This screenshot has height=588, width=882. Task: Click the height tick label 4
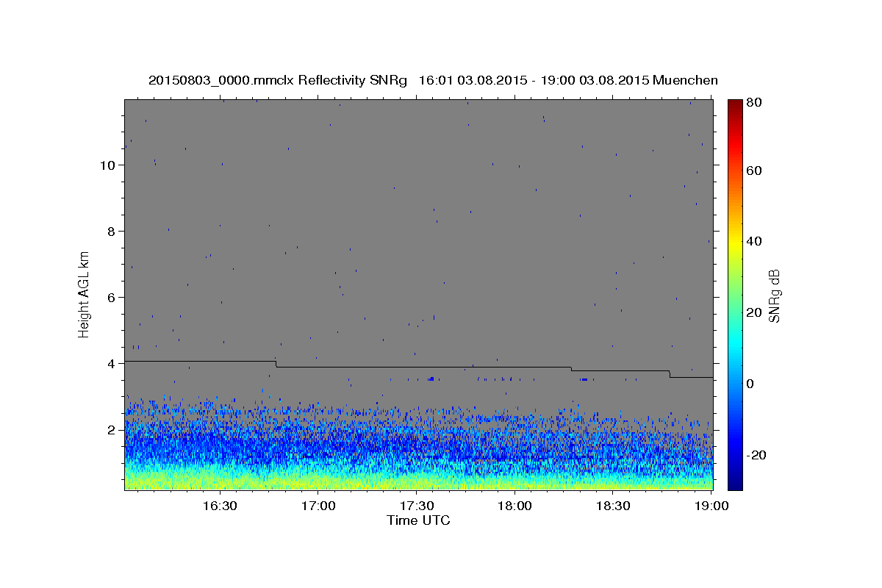pos(112,364)
